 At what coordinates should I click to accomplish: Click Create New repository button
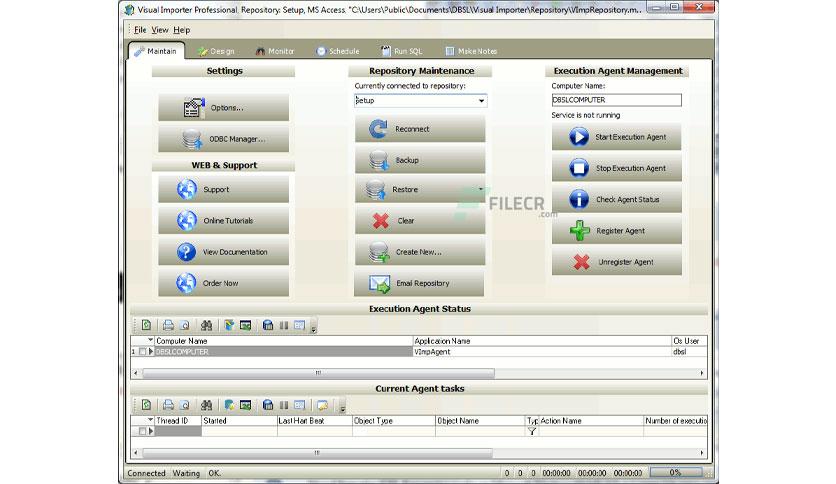420,252
